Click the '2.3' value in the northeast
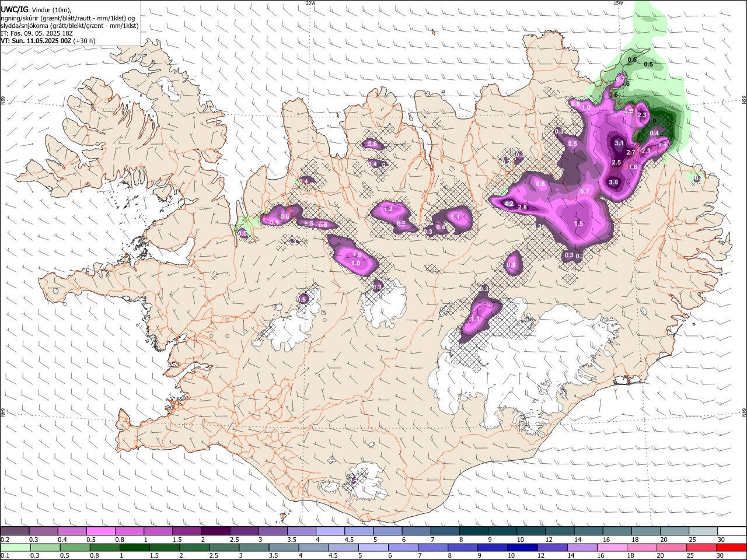Image resolution: width=747 pixels, height=560 pixels. coord(643,116)
